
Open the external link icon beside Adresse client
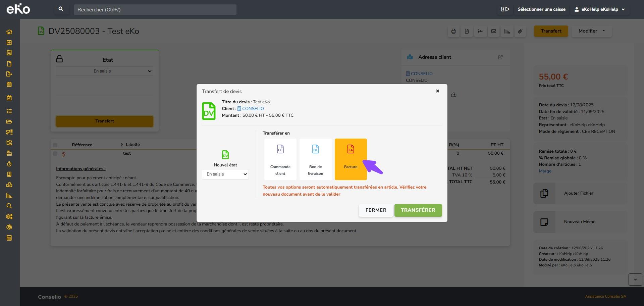click(x=500, y=57)
